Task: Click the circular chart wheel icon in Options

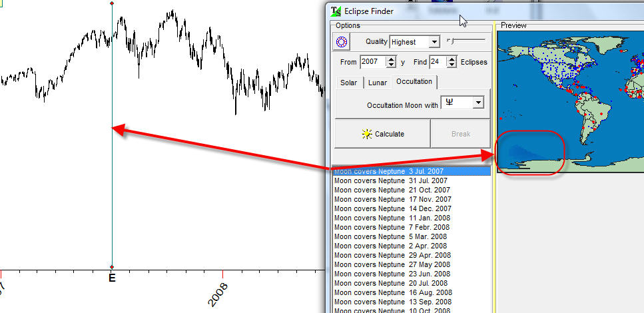Action: point(342,42)
